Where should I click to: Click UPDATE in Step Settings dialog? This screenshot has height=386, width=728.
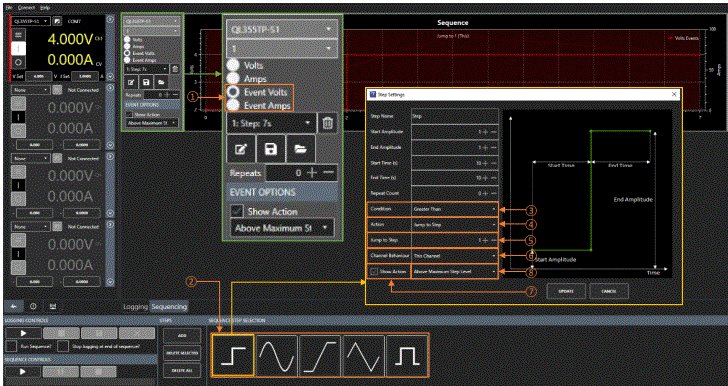pyautogui.click(x=566, y=291)
